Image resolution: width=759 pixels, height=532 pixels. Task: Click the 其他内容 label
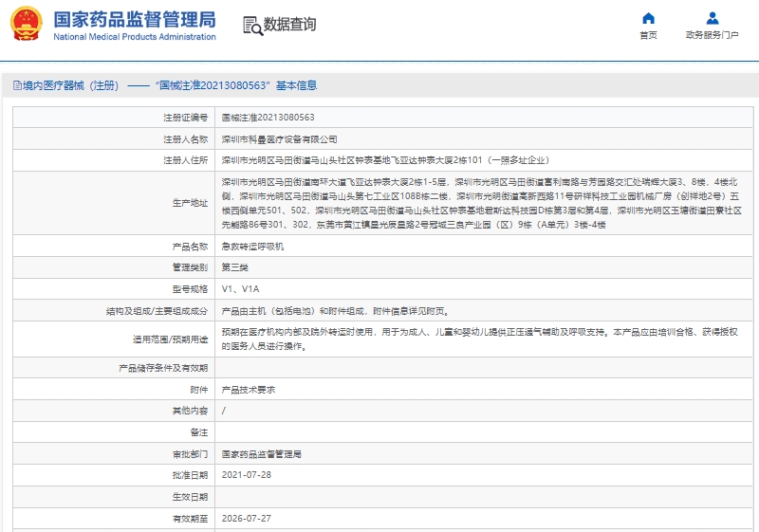click(191, 412)
